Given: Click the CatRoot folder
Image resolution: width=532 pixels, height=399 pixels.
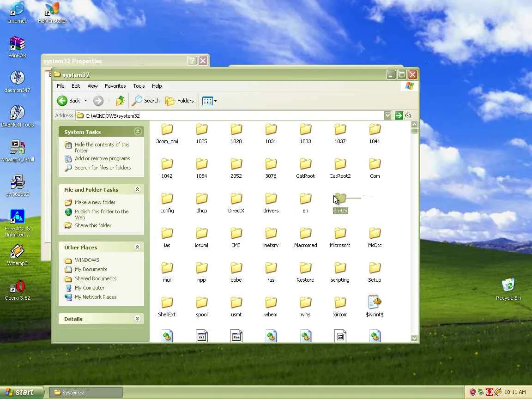Looking at the screenshot, I should [305, 168].
